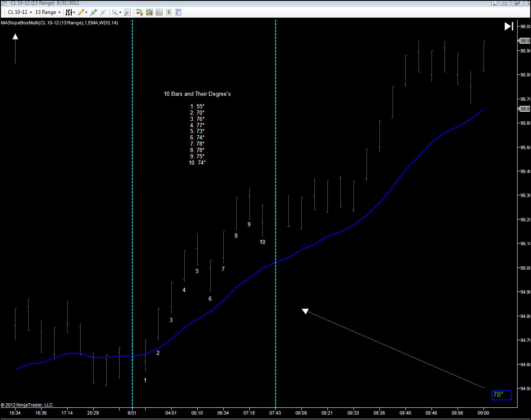Click the bar label number 6
The width and height of the screenshot is (531, 420).
[x=210, y=299]
